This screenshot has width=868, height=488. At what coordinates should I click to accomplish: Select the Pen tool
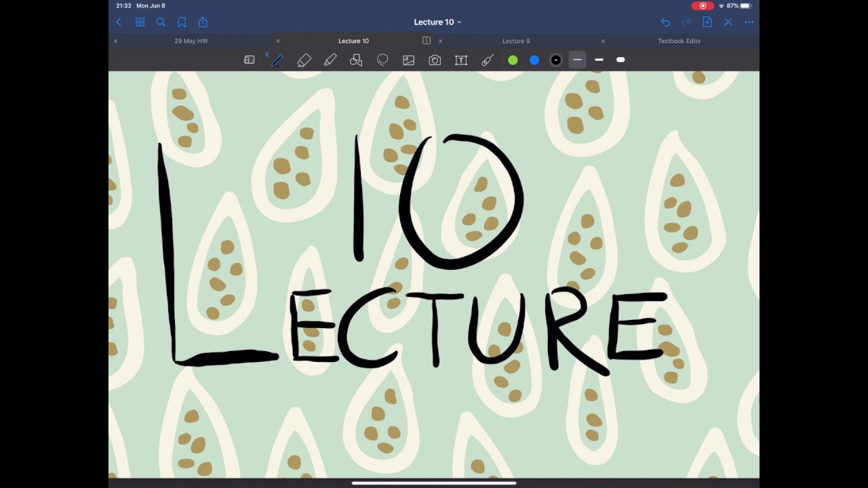tap(277, 60)
